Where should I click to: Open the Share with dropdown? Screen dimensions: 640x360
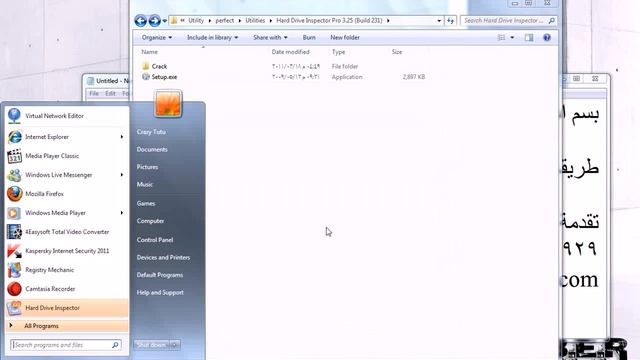click(270, 38)
